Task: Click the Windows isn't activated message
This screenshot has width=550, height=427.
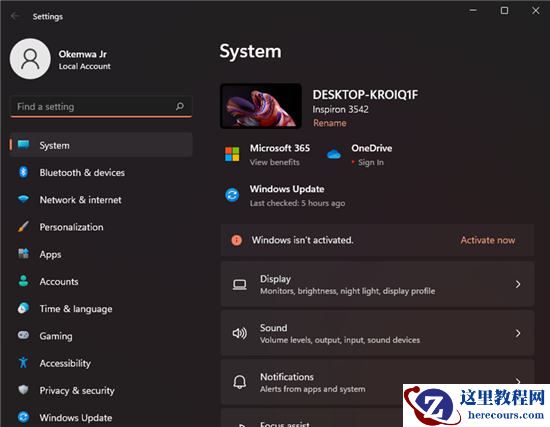Action: 302,240
